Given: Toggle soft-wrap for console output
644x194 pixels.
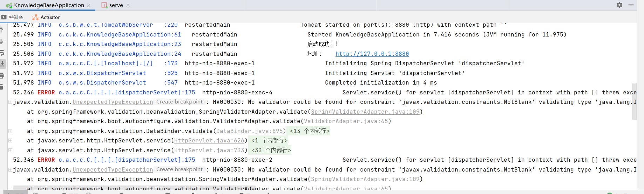Looking at the screenshot, I should 2,53.
